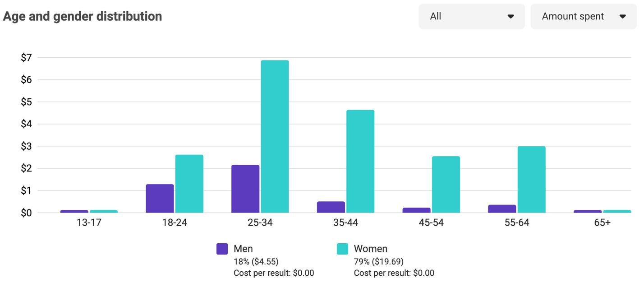The height and width of the screenshot is (283, 644).
Task: Select the Men bar for 25-34
Action: [245, 189]
